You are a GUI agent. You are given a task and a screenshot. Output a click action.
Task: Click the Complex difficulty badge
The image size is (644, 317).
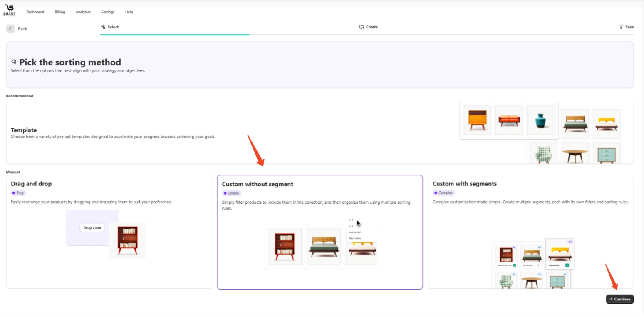click(443, 193)
